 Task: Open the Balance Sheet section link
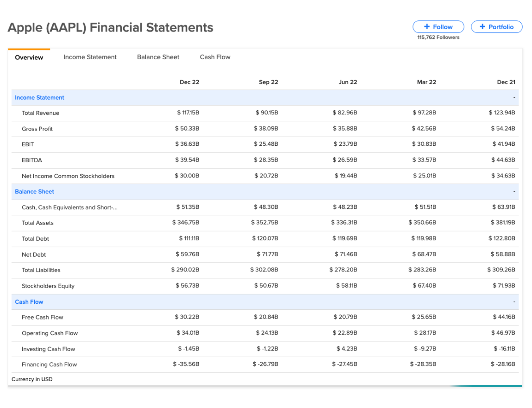[x=34, y=191]
